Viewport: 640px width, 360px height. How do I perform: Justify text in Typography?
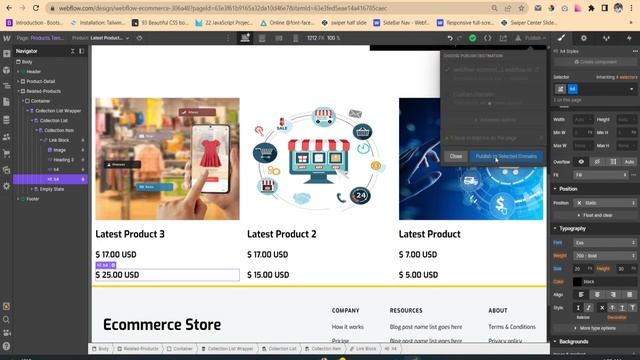629,295
